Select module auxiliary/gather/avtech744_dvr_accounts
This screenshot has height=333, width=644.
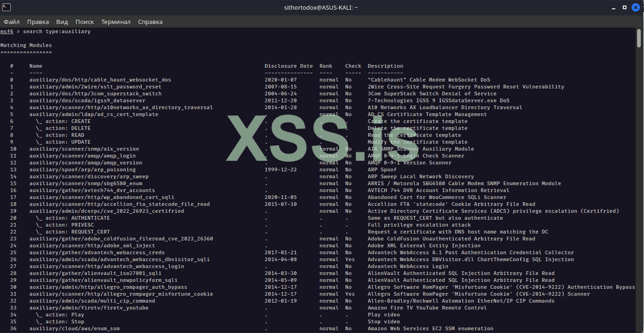click(92, 190)
